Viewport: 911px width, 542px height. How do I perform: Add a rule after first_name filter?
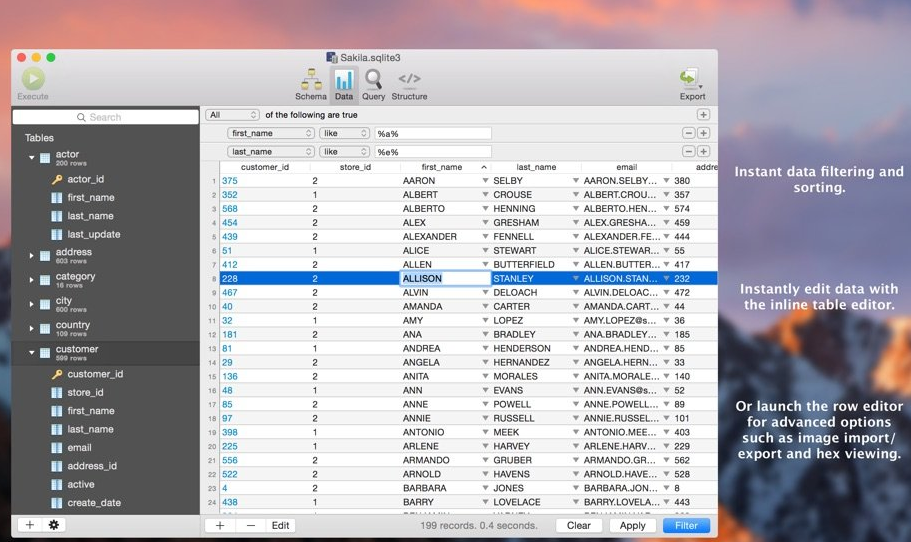click(x=703, y=133)
